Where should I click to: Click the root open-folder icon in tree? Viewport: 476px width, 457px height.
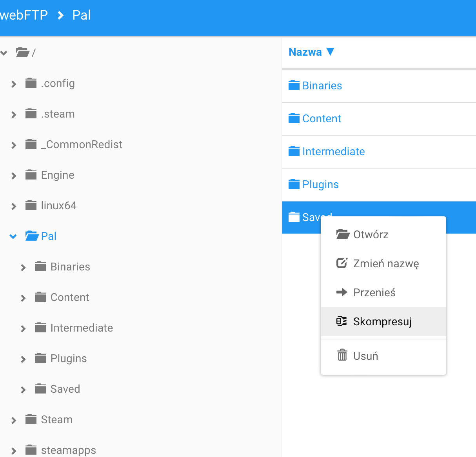point(22,52)
